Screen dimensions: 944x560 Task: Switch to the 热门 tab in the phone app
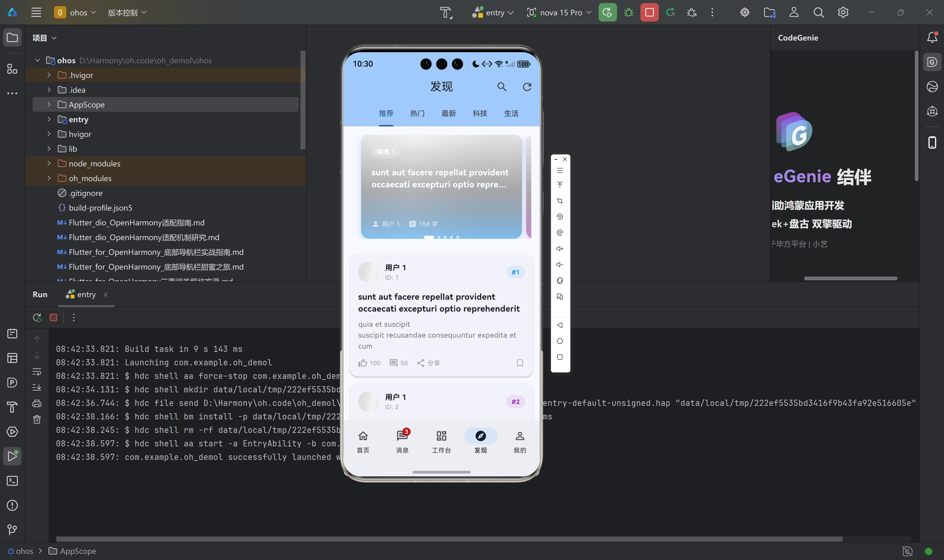[x=417, y=113]
